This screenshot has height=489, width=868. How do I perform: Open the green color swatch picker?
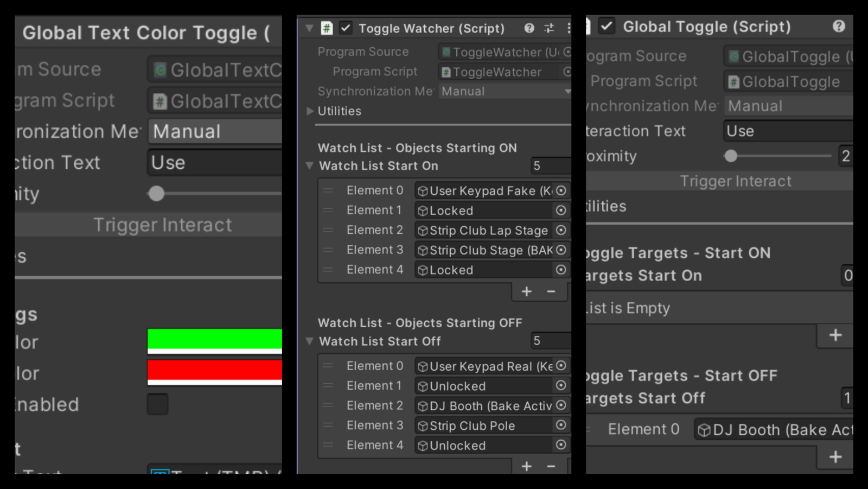coord(214,339)
